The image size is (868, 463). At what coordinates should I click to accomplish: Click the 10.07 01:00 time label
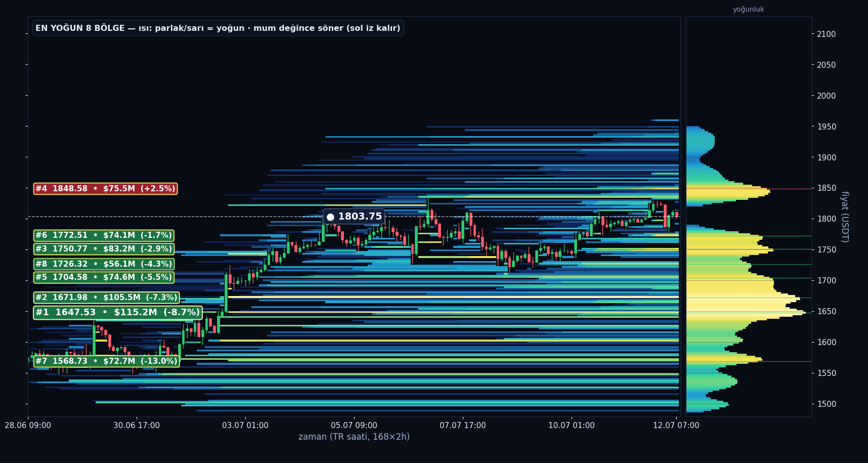tap(572, 426)
